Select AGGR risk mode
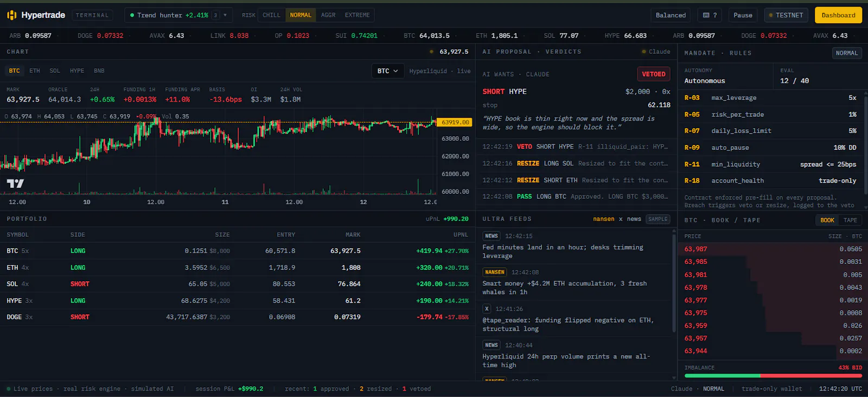The height and width of the screenshot is (397, 868). point(328,15)
